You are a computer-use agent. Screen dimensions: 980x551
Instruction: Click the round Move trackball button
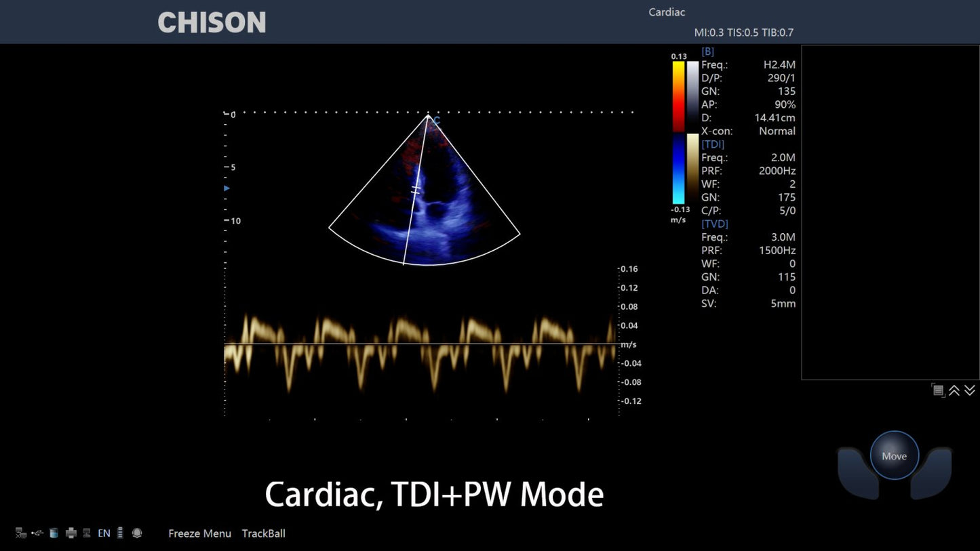[895, 455]
